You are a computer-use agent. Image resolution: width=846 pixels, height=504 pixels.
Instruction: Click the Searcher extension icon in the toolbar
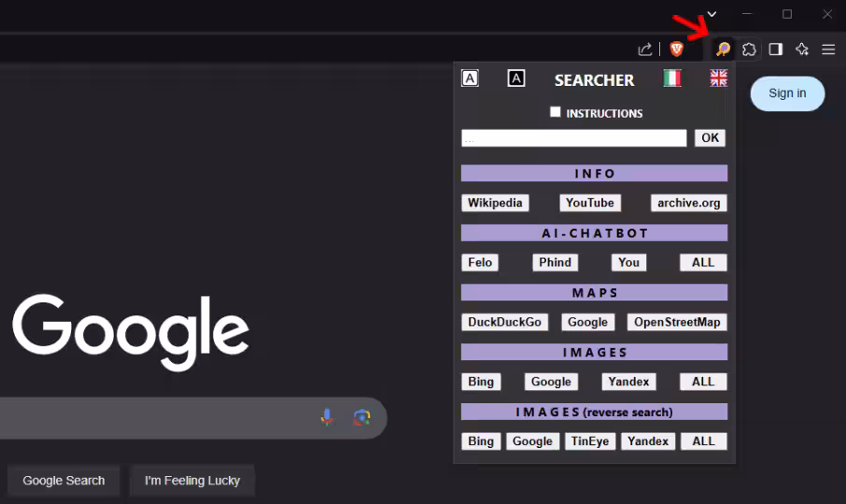pos(722,49)
